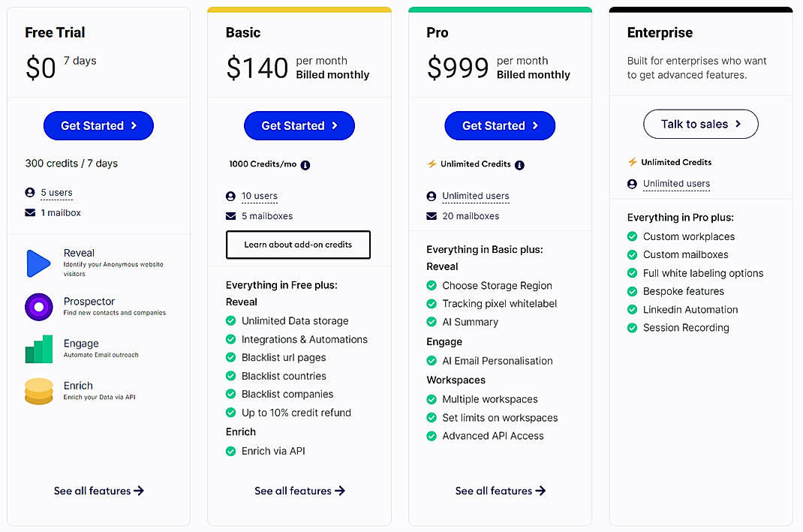
Task: Click Learn about add-on credits
Action: (x=298, y=245)
